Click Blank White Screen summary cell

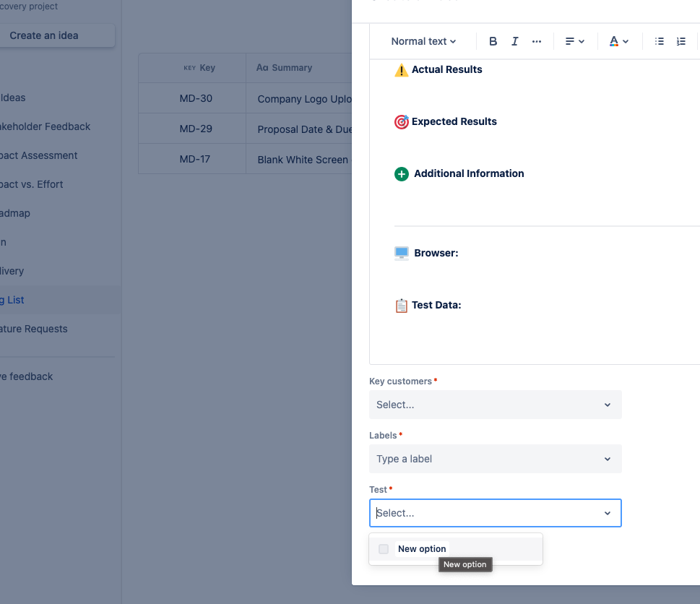point(299,160)
